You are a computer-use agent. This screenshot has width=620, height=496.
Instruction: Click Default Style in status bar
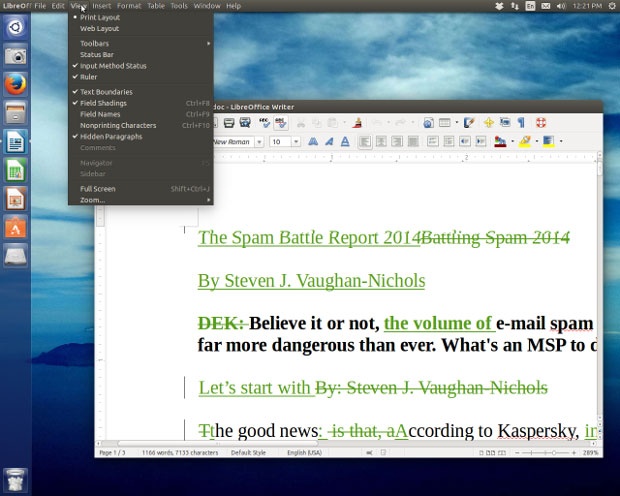pos(248,452)
